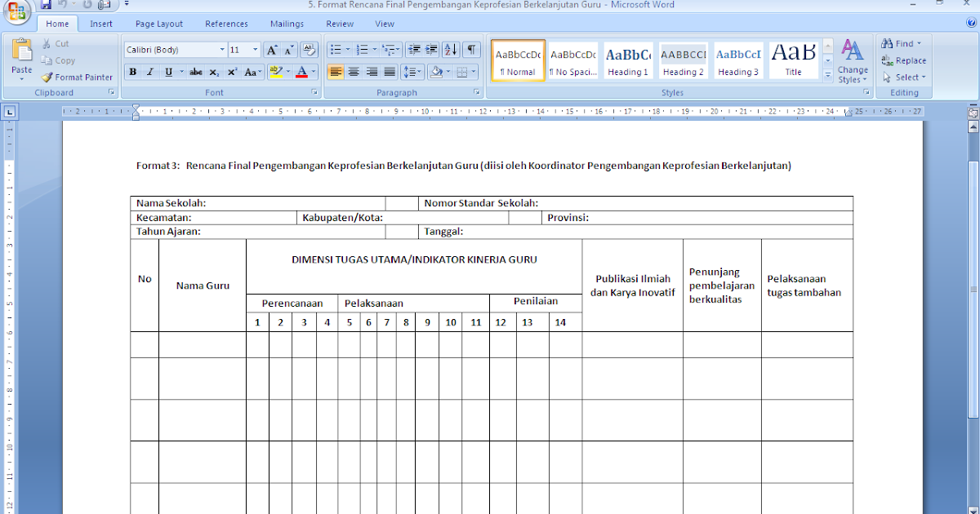Toggle italic formatting
Screen dimensions: 980x514
point(149,72)
